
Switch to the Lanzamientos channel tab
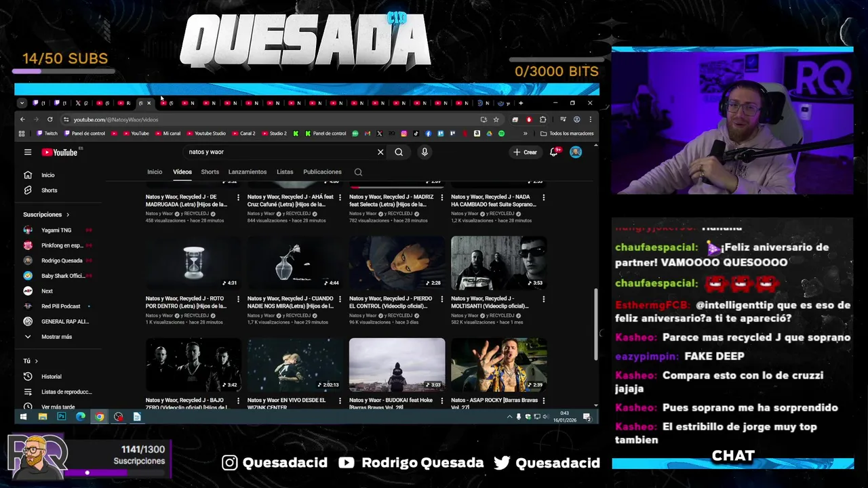248,172
